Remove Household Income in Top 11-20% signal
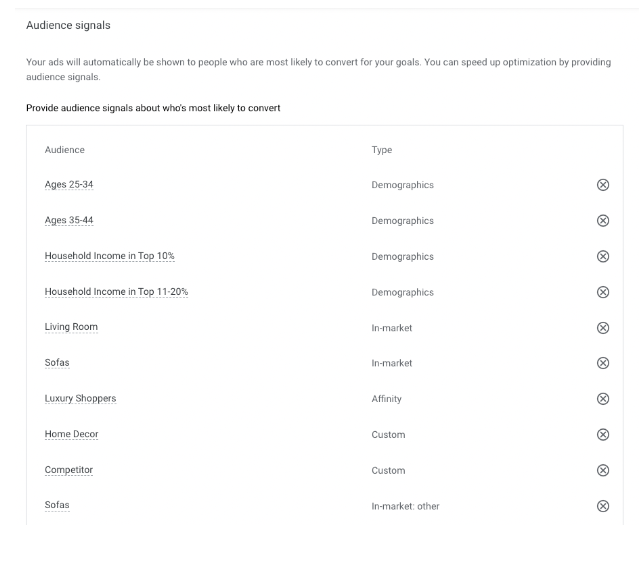Viewport: 640px width, 561px height. (602, 292)
